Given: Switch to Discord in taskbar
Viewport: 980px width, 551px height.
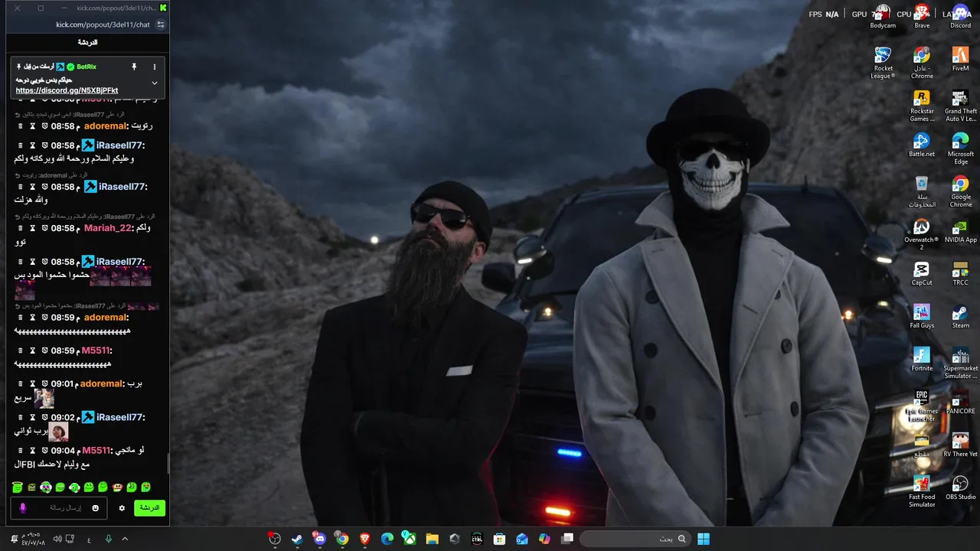Looking at the screenshot, I should point(319,539).
